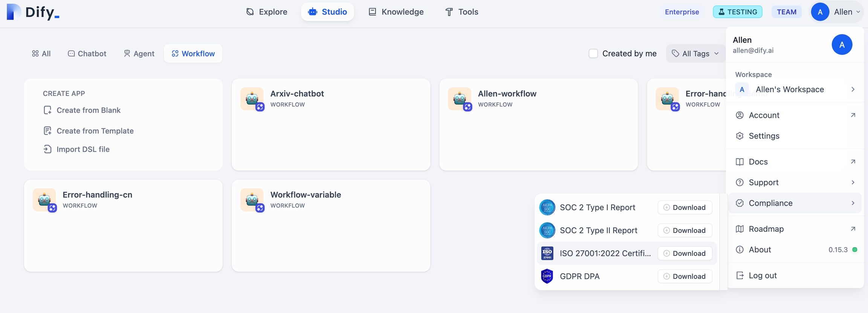Viewport: 868px width, 313px height.
Task: Toggle the Created by me checkbox
Action: click(x=593, y=53)
